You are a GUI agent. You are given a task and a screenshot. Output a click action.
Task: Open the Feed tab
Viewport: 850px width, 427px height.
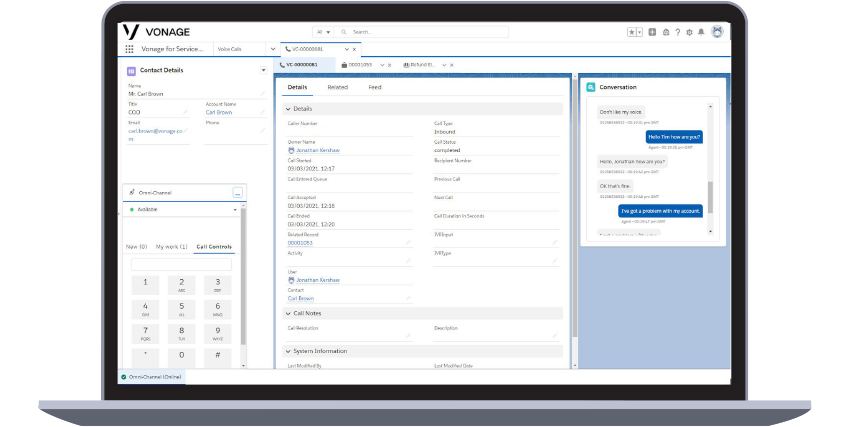pos(374,88)
